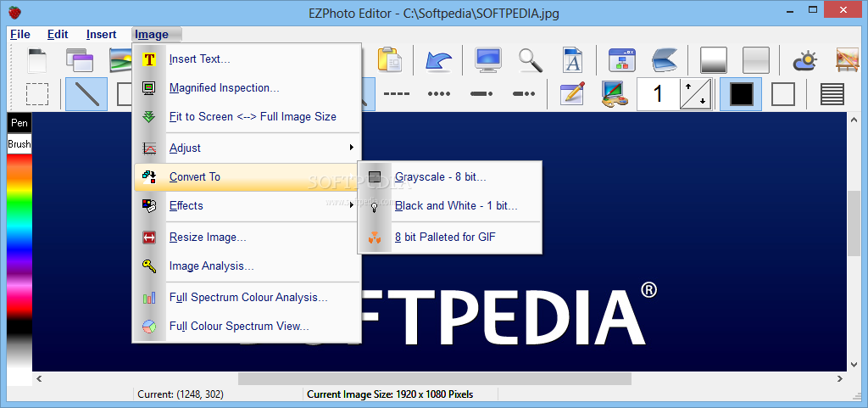Screen dimensions: 868x408
Task: Click the horizontal lines hatch pattern icon
Action: coord(832,94)
